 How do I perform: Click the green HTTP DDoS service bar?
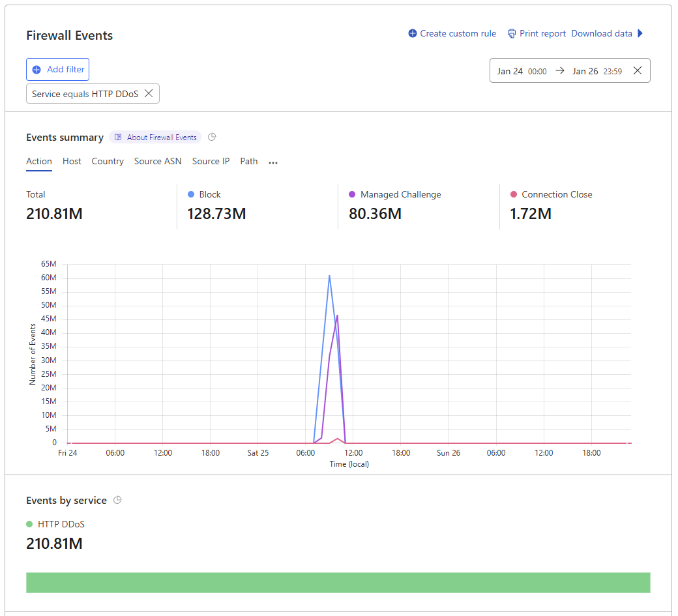tap(338, 583)
